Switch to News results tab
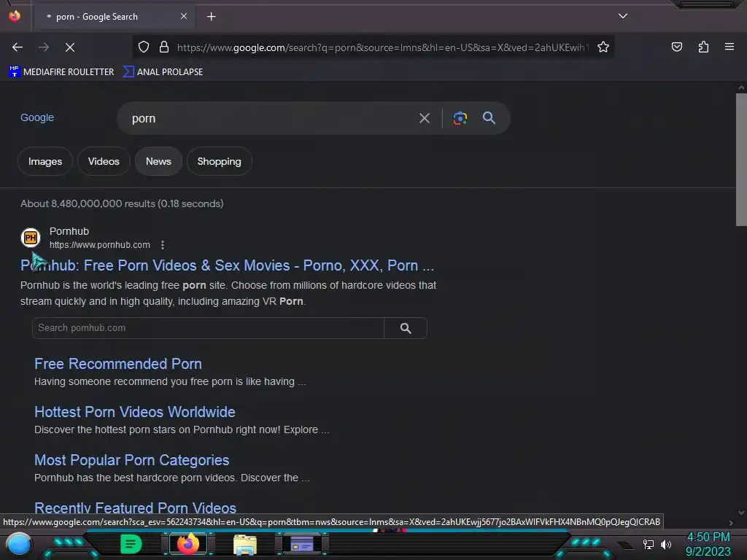The image size is (747, 560). click(158, 161)
